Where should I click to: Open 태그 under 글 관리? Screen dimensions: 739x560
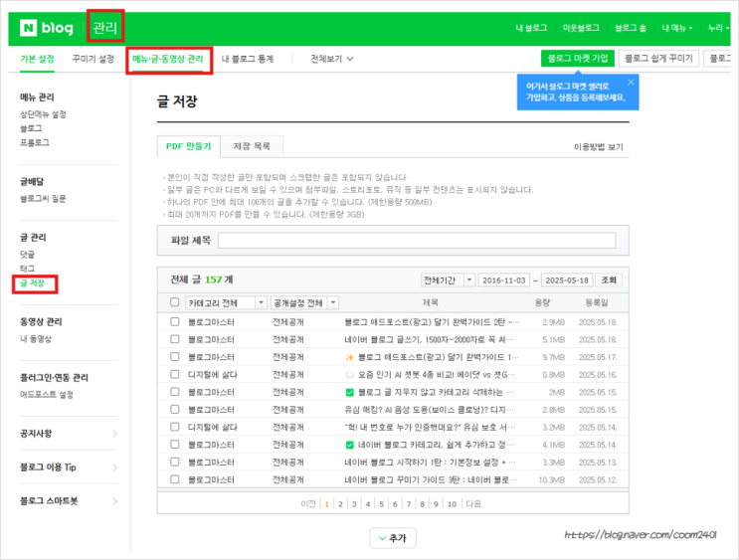click(x=27, y=269)
